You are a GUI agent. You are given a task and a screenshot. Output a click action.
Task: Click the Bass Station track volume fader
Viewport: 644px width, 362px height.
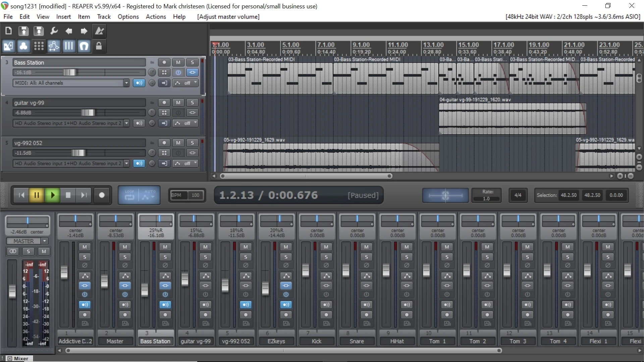click(70, 72)
